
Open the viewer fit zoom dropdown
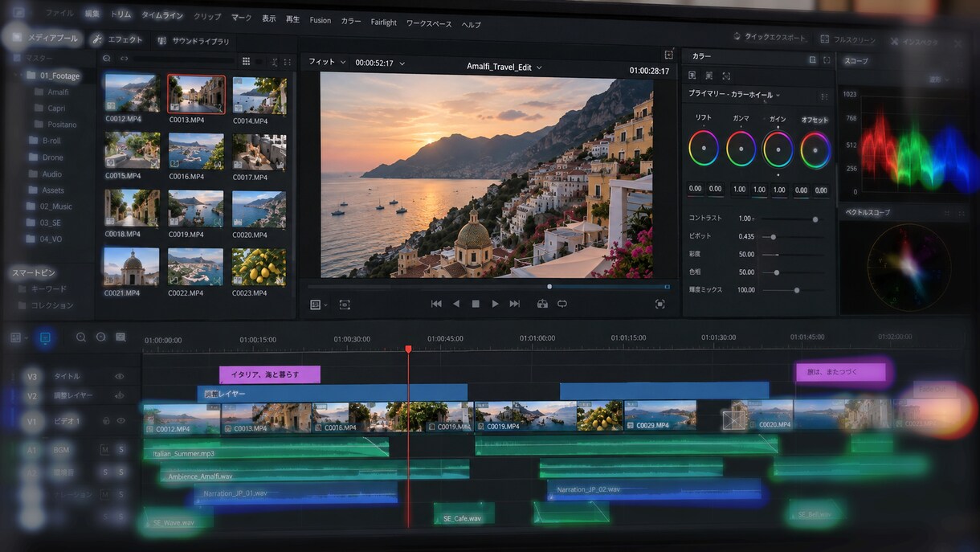coord(327,63)
